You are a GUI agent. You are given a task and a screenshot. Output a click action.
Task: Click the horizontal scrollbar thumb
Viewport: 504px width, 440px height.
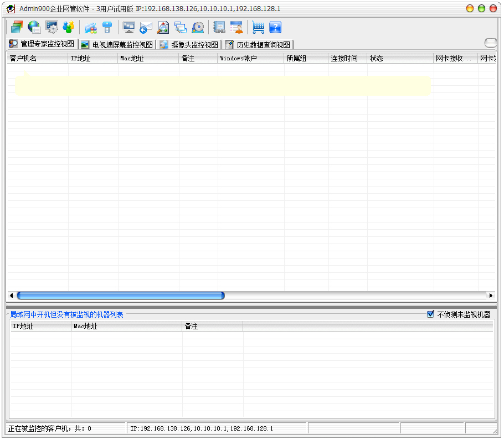pos(121,296)
